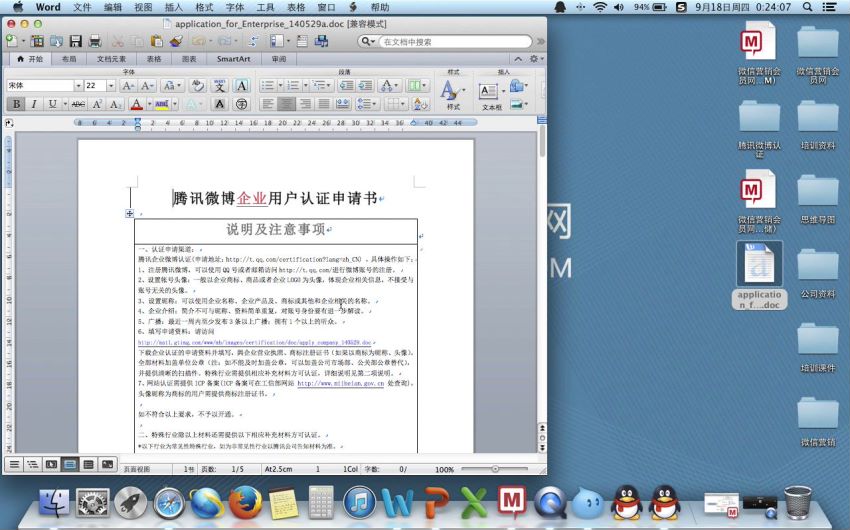Viewport: 850px width, 530px height.
Task: Click the miibeian.gov.cn link
Action: (x=340, y=383)
